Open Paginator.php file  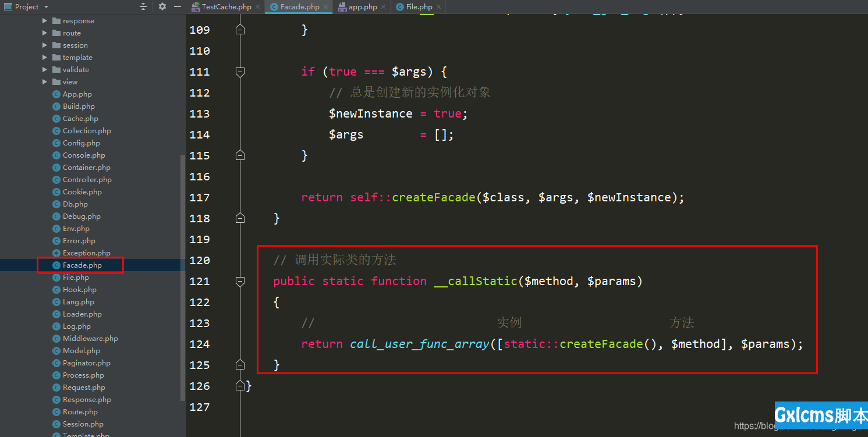click(86, 363)
